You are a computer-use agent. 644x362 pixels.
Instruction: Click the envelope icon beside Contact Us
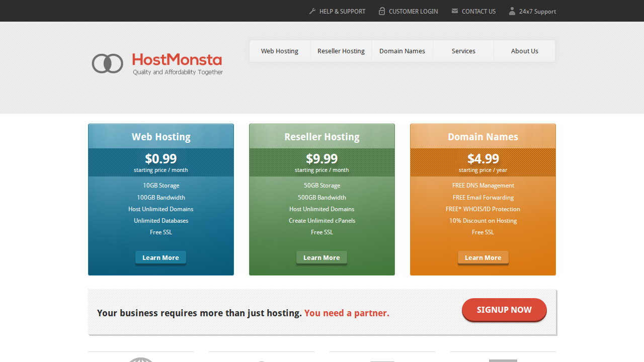point(455,11)
